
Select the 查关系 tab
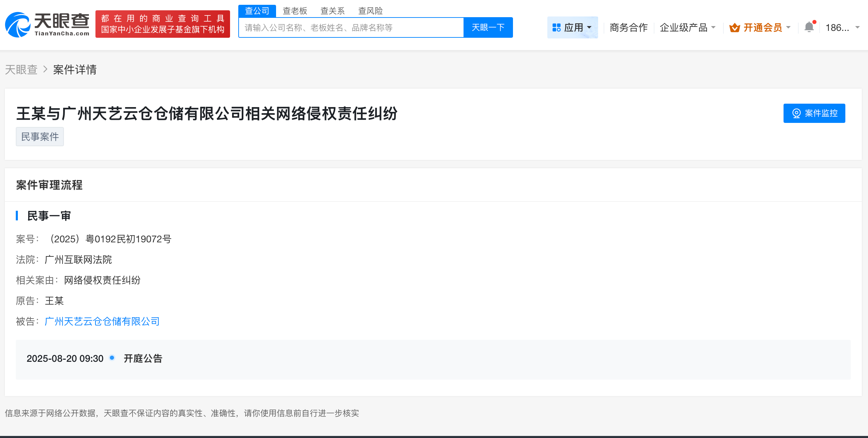pos(332,11)
